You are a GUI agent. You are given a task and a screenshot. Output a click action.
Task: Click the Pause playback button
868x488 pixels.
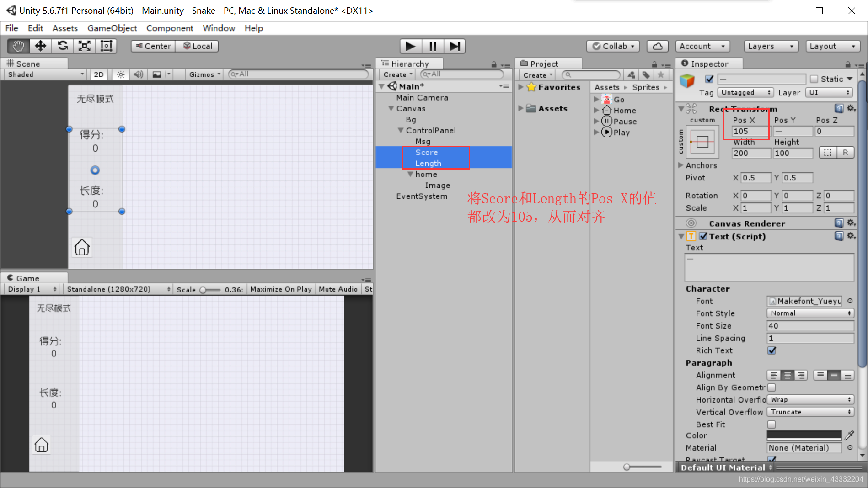pos(432,46)
